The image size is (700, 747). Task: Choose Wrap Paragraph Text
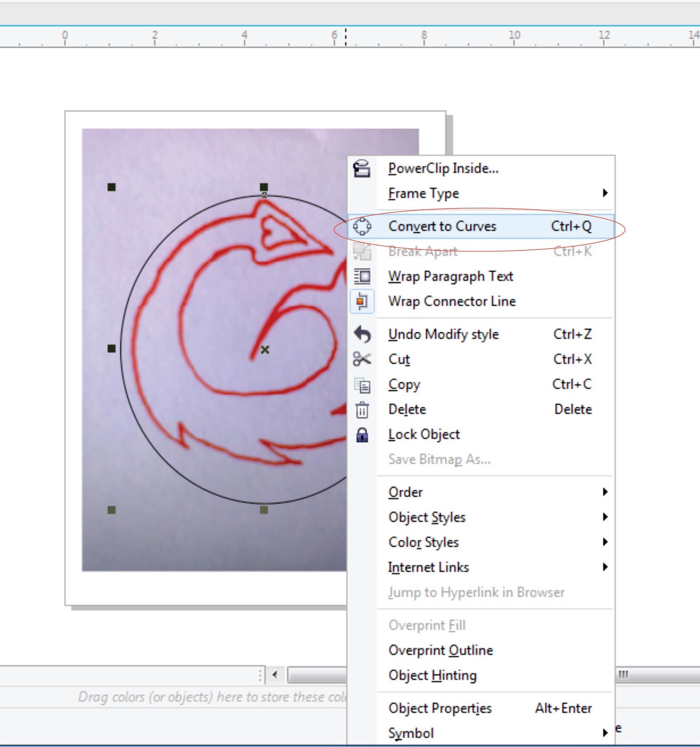481,276
